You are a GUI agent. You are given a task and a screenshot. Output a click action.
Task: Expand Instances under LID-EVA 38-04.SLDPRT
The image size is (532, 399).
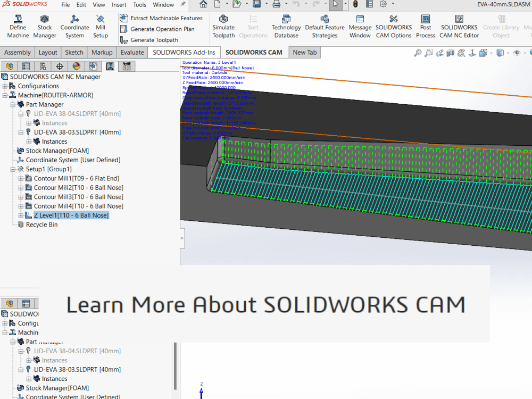[x=29, y=123]
